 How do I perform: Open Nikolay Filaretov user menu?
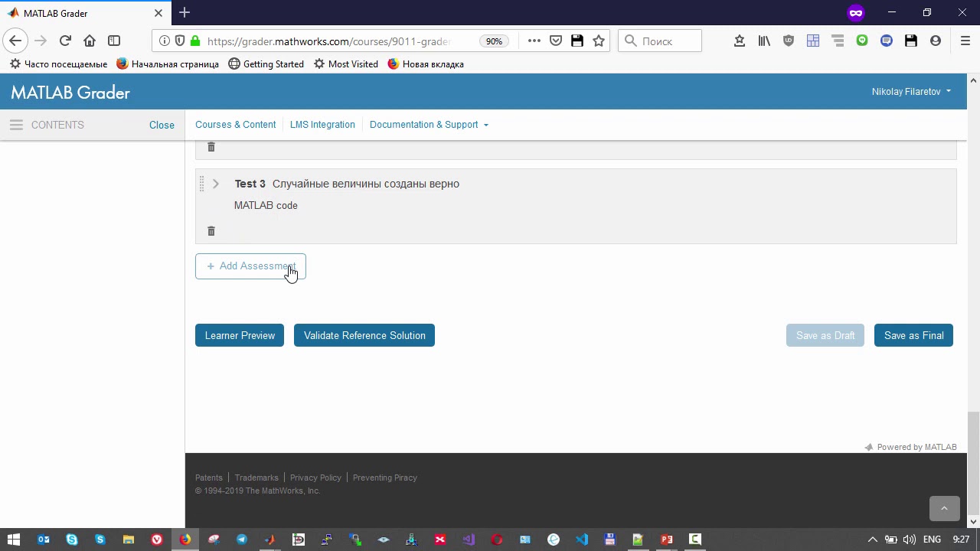(911, 92)
